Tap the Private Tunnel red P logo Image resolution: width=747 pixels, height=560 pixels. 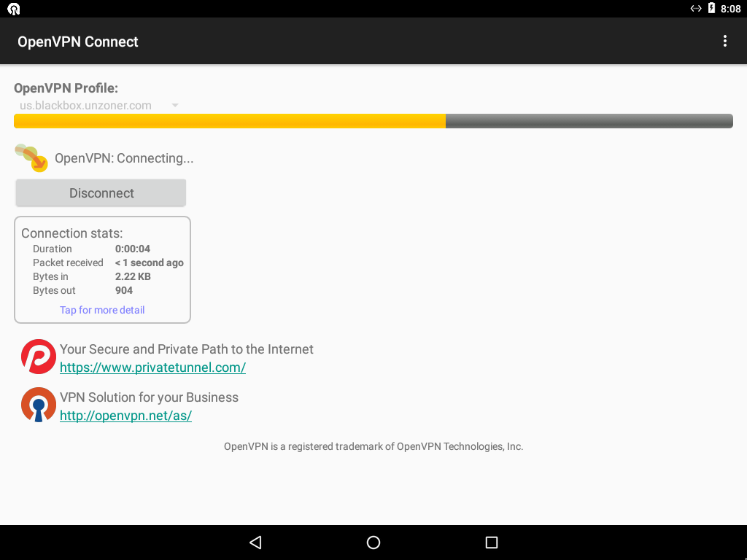point(39,357)
